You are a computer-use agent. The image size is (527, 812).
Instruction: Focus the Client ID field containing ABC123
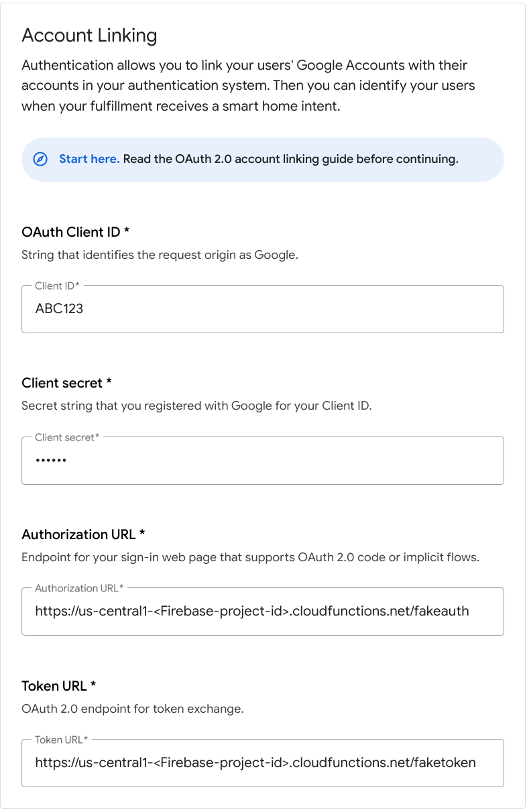(x=263, y=309)
